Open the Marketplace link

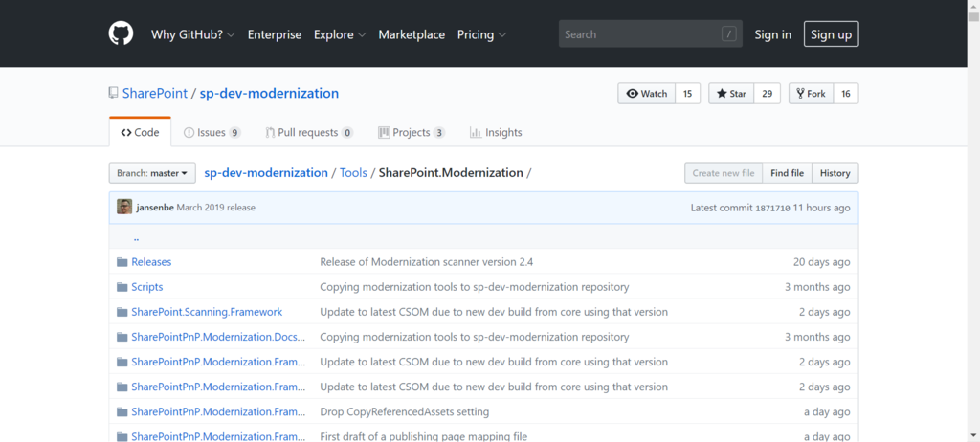(412, 34)
